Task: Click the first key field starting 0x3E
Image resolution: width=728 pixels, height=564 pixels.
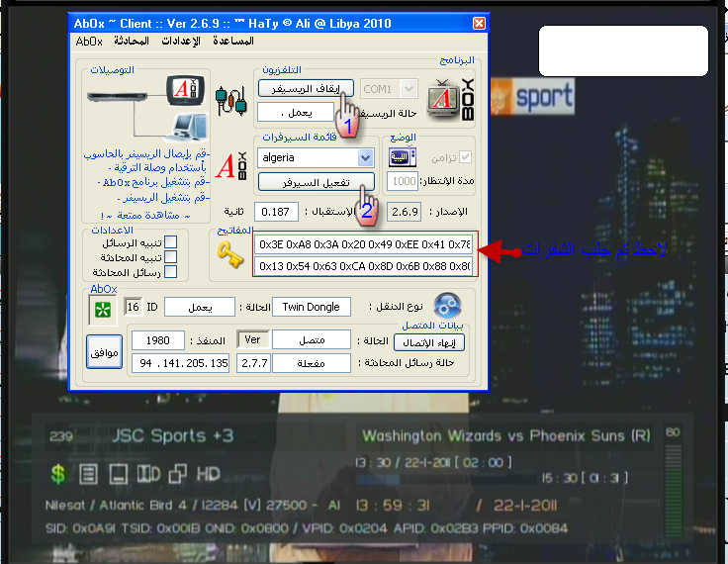Action: tap(363, 244)
